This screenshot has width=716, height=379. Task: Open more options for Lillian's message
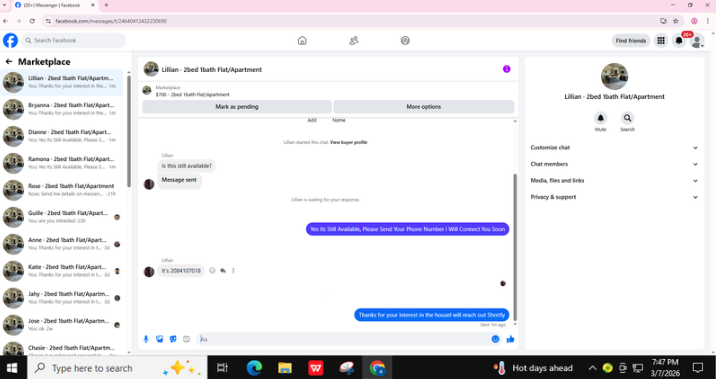click(233, 271)
